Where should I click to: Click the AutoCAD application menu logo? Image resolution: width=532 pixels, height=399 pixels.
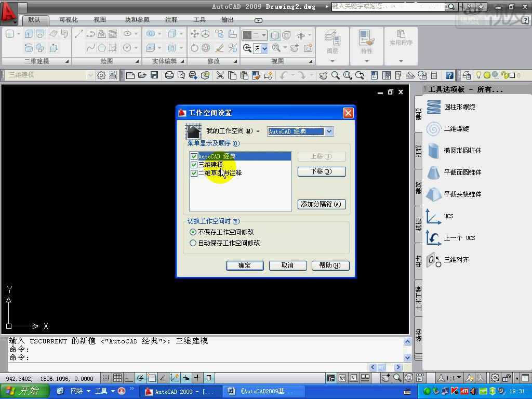pos(8,12)
